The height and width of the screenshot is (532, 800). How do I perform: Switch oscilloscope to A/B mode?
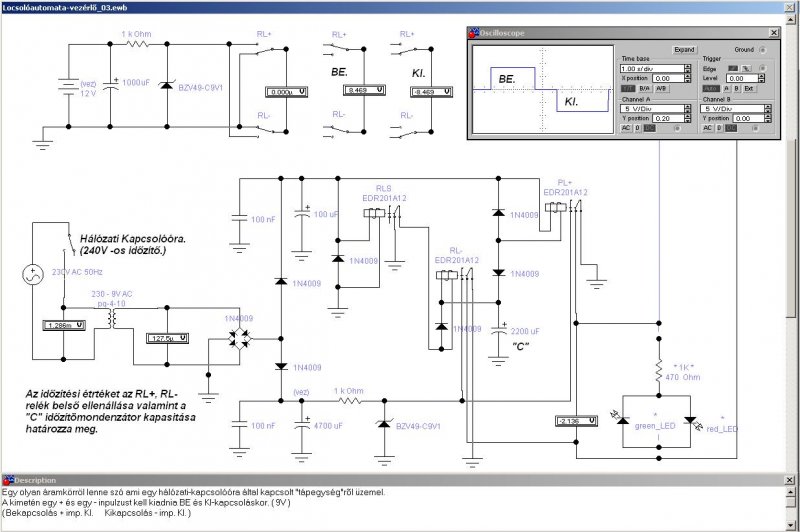661,88
